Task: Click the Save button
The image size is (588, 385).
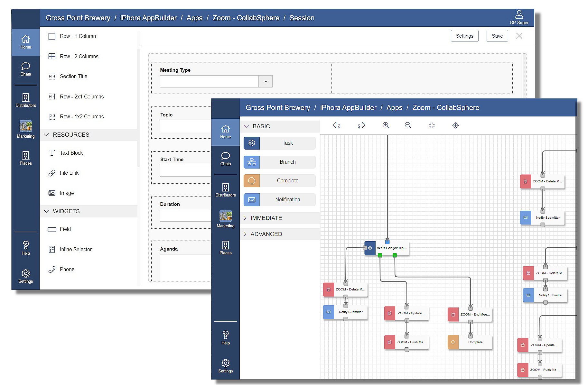Action: click(x=497, y=36)
